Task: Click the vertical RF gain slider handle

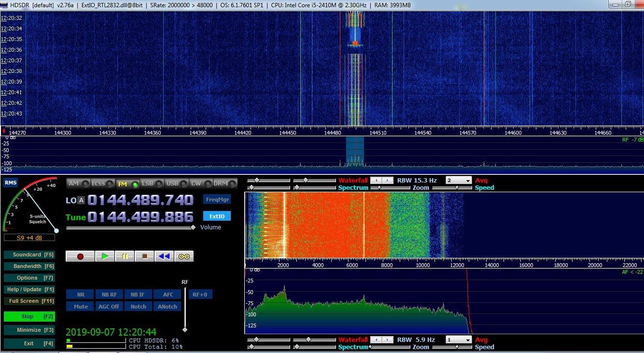Action: point(184,330)
